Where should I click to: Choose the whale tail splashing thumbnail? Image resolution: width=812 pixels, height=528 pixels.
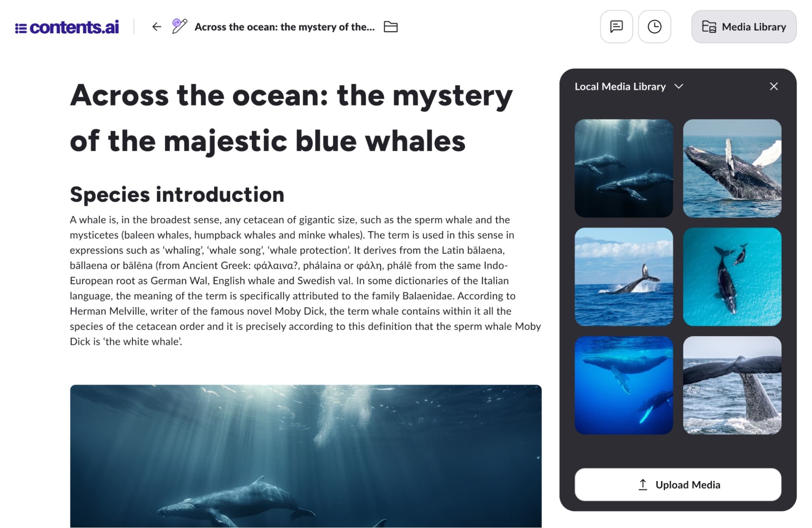coord(624,277)
